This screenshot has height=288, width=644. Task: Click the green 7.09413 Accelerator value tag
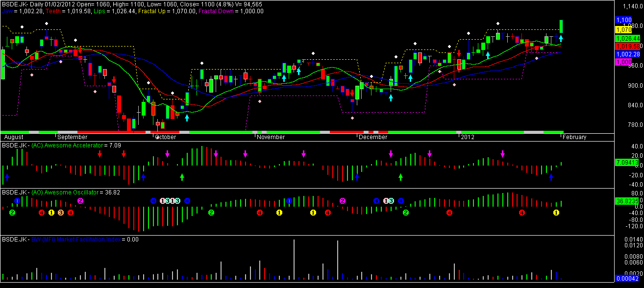pyautogui.click(x=627, y=162)
